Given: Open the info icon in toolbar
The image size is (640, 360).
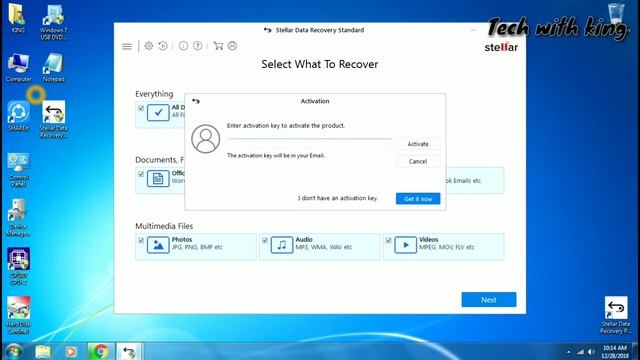Looking at the screenshot, I should tap(183, 46).
